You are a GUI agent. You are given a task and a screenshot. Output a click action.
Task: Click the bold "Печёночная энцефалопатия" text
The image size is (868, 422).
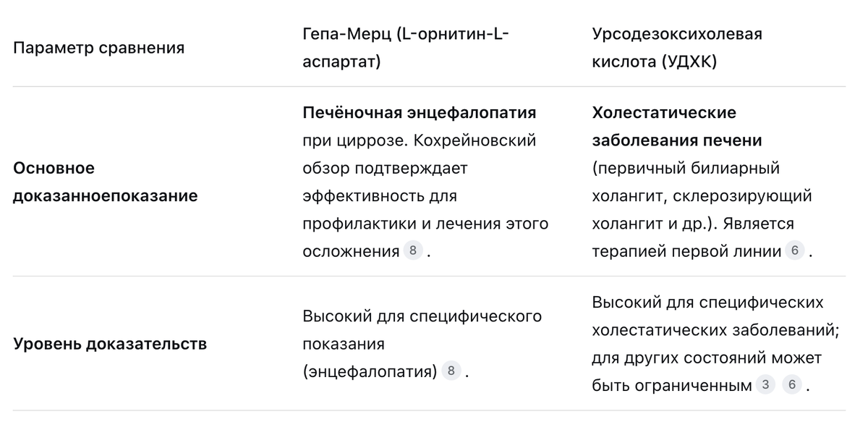coord(420,113)
